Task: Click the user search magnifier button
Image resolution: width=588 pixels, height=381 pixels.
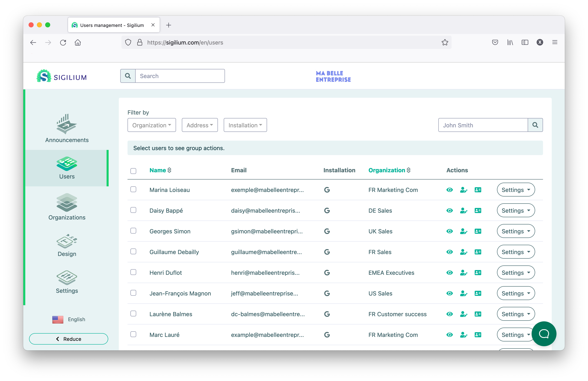Action: point(535,125)
